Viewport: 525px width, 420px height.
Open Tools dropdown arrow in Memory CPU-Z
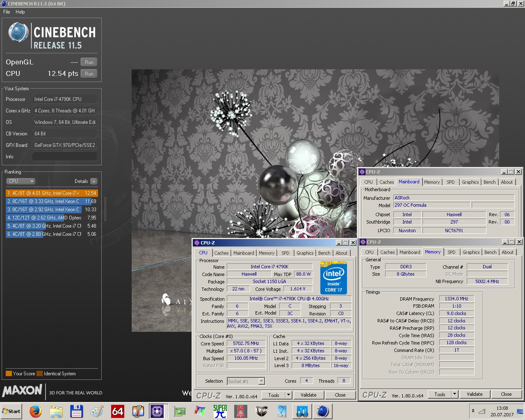(454, 395)
